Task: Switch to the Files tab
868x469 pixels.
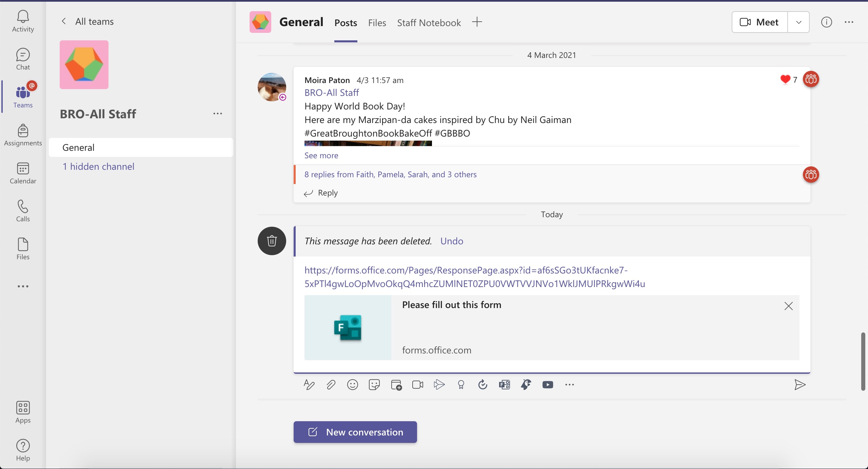Action: pos(377,23)
